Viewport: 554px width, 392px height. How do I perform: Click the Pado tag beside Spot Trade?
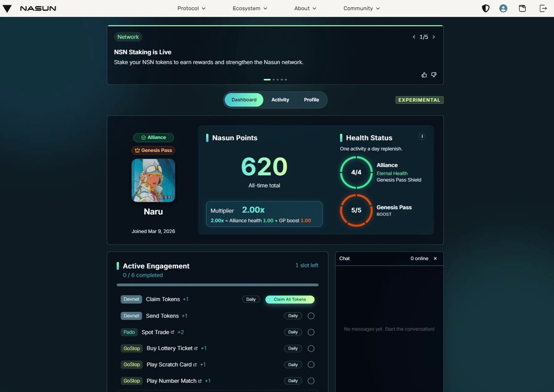tap(129, 332)
